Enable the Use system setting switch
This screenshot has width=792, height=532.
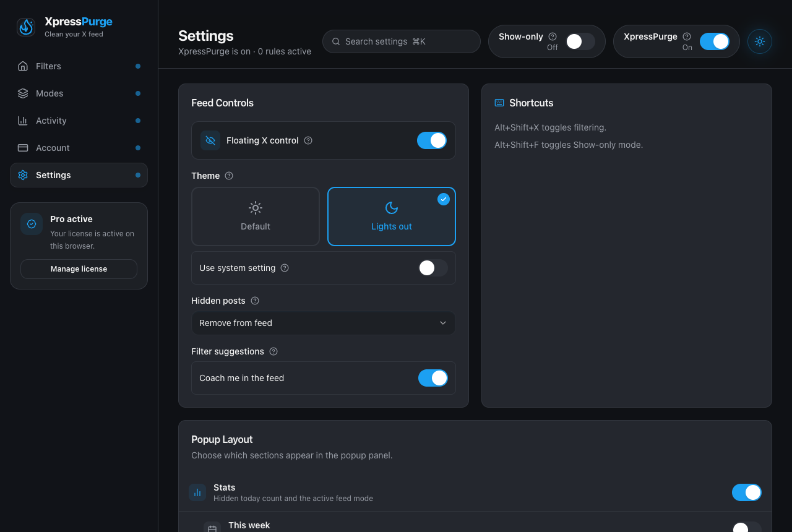tap(433, 268)
